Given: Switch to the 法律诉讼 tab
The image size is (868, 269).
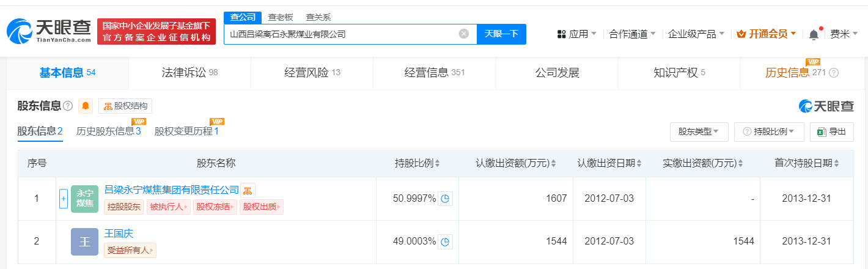Looking at the screenshot, I should pos(189,73).
